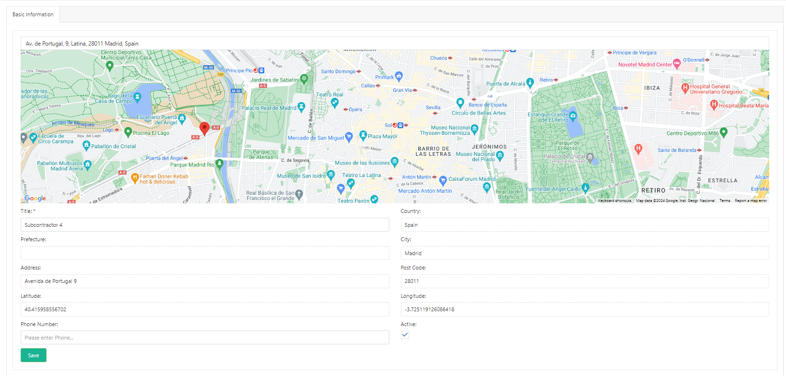Click the Museo de las Ilusiones icon
Screen dimensions: 786x376
[395, 162]
